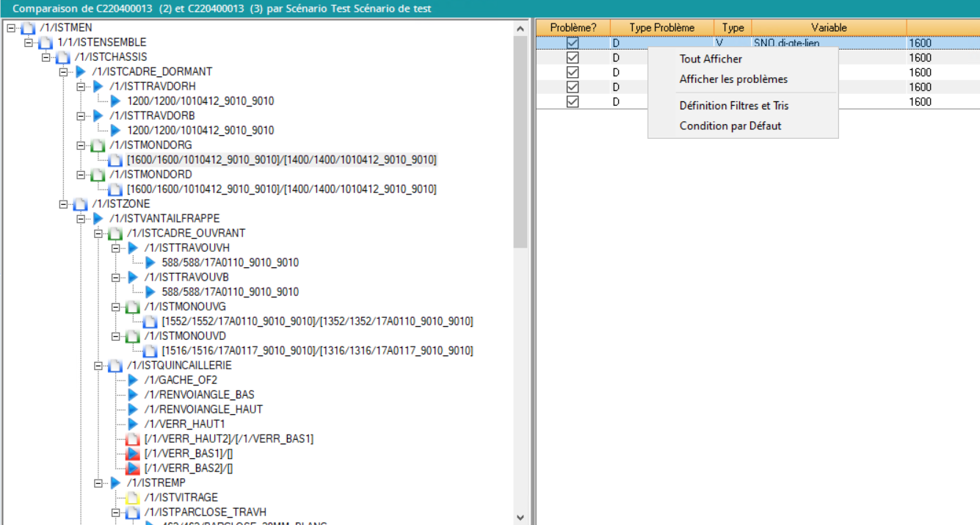The height and width of the screenshot is (525, 980).
Task: Click the green-framed icon of /1/ISTMONDORG
Action: pyautogui.click(x=98, y=145)
